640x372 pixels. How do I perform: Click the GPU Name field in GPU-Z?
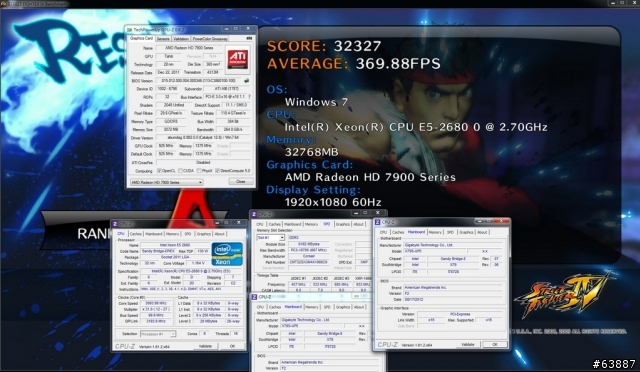click(189, 48)
